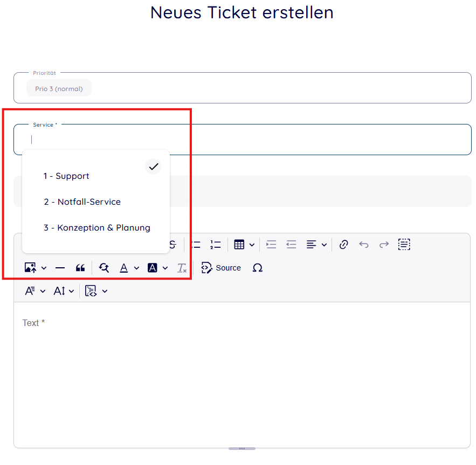476x465 pixels.
Task: Increase the text indent
Action: pyautogui.click(x=271, y=245)
